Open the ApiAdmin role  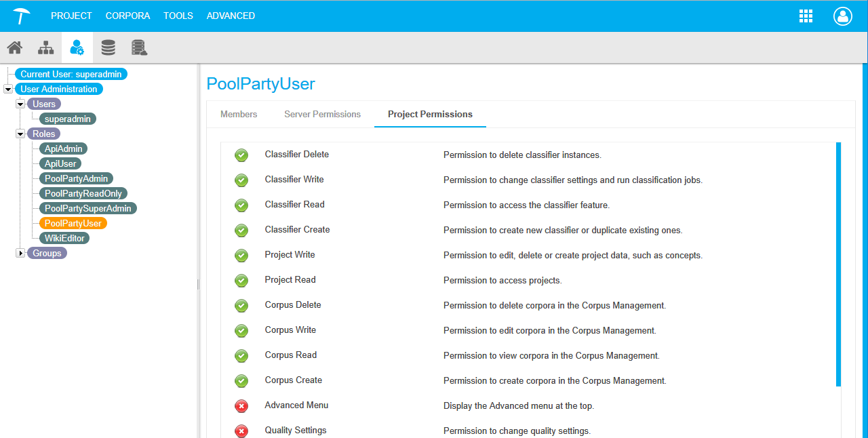(64, 148)
